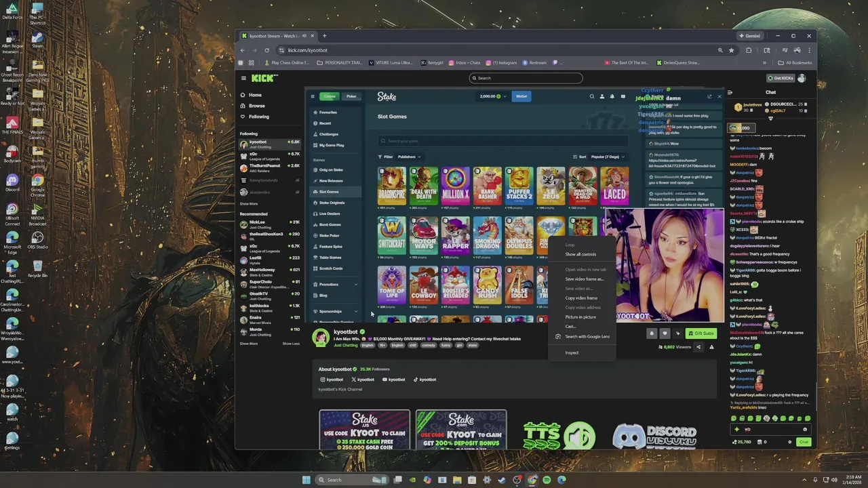This screenshot has height=488, width=868.
Task: Open PERSONALITY TRAI... bookmark folder
Action: tap(340, 63)
